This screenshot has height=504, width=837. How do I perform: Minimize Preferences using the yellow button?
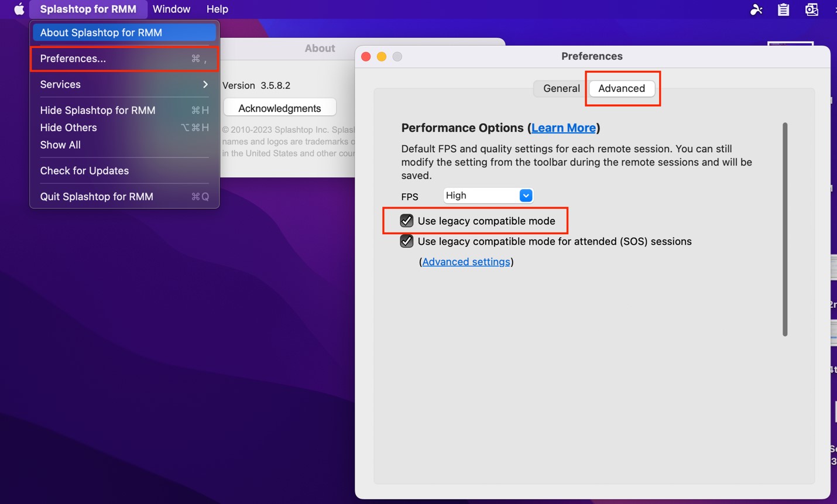click(382, 57)
